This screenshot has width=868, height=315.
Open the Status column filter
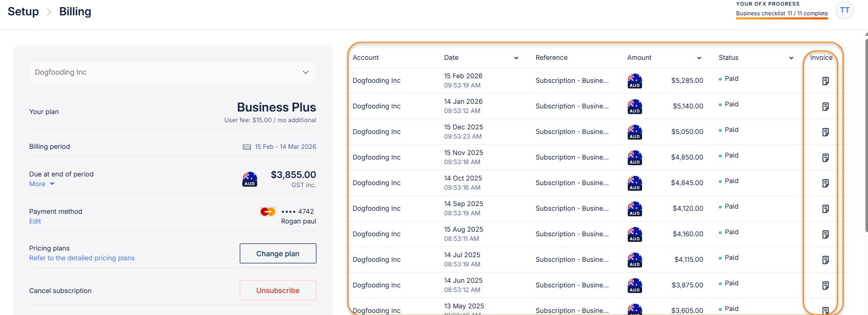click(x=791, y=58)
